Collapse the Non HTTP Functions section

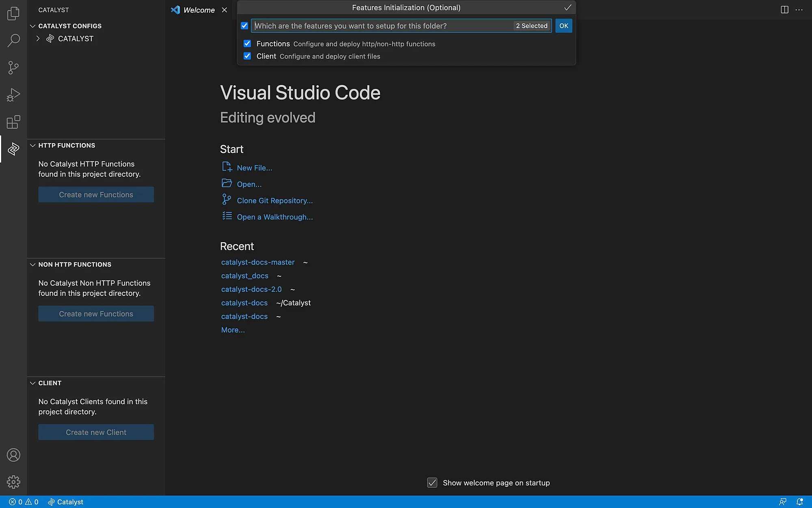pyautogui.click(x=33, y=265)
